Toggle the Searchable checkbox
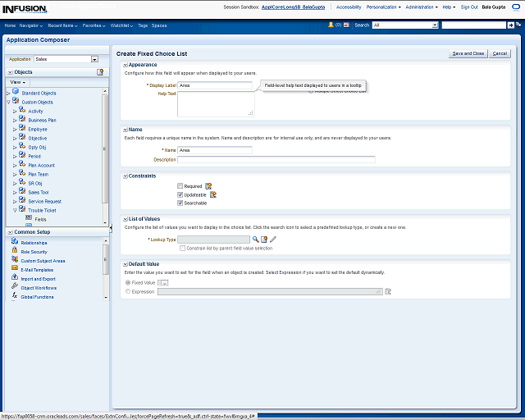This screenshot has width=525, height=420. click(x=180, y=203)
